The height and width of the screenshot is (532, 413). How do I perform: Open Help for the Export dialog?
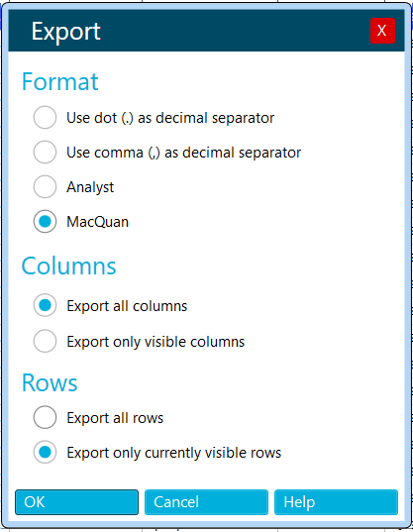(x=336, y=502)
